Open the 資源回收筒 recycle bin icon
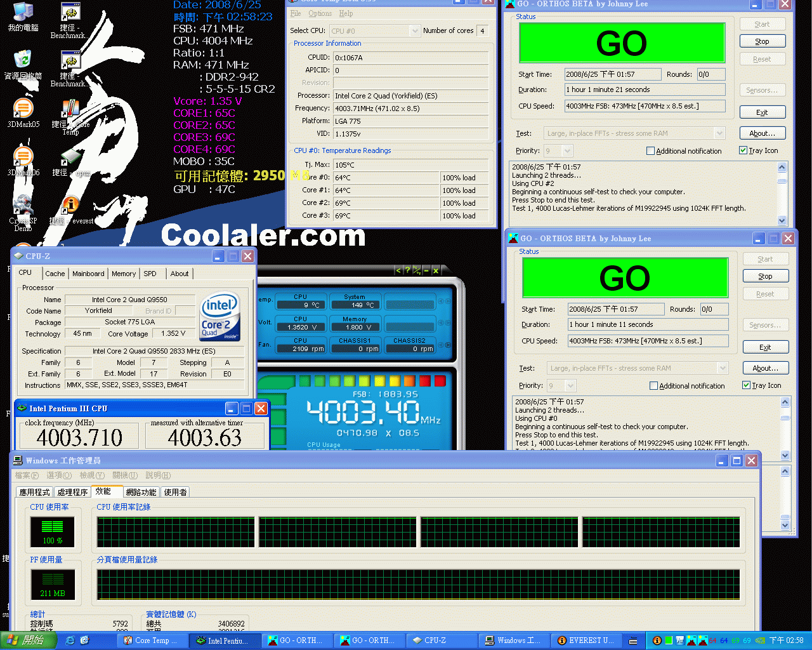The image size is (812, 650). point(23,65)
